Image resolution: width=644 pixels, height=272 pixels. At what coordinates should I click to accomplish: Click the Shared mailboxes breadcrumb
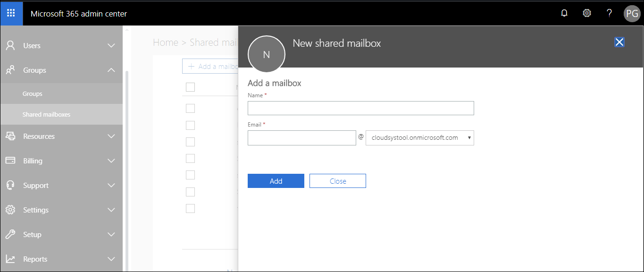[x=214, y=42]
